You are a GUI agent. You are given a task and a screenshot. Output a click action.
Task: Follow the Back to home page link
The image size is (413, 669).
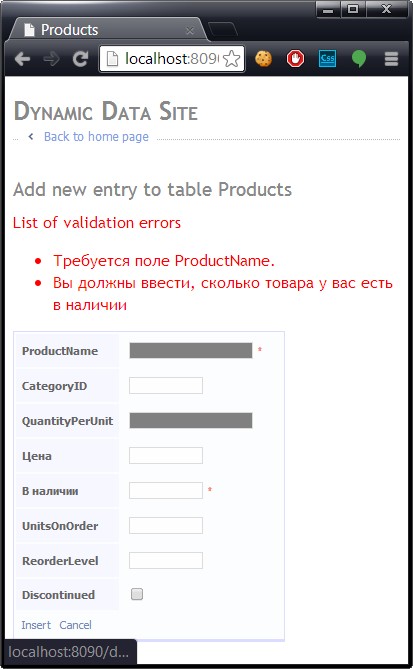[x=96, y=137]
